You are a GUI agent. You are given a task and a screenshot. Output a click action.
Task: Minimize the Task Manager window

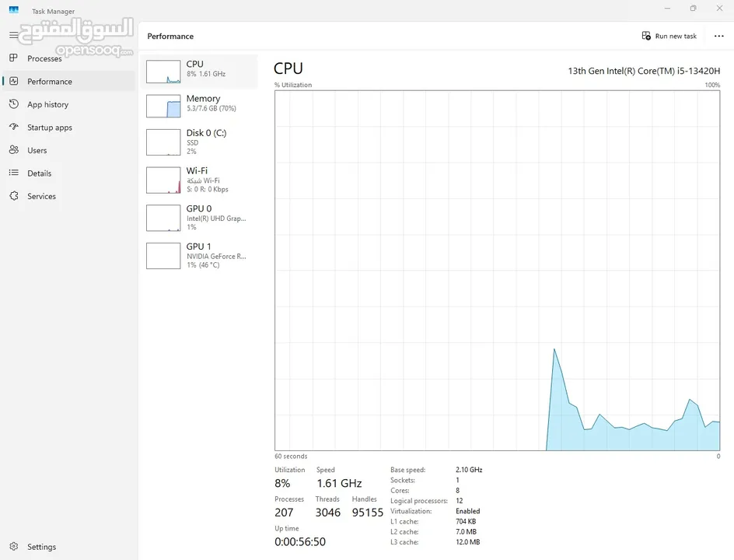pyautogui.click(x=668, y=8)
